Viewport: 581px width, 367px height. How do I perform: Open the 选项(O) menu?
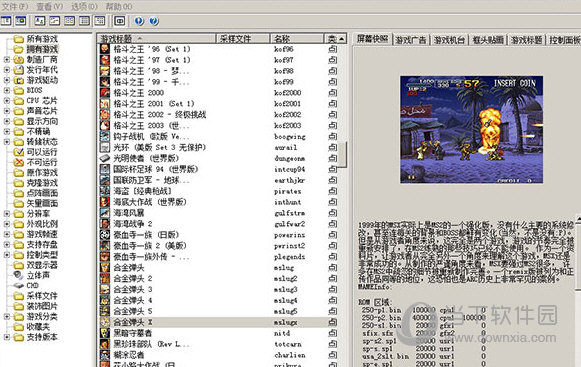84,6
